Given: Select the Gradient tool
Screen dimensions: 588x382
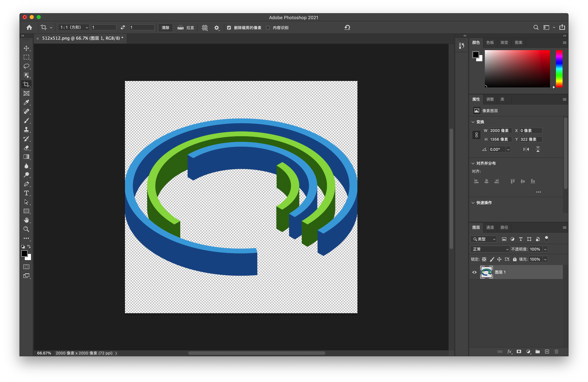Looking at the screenshot, I should 26,157.
